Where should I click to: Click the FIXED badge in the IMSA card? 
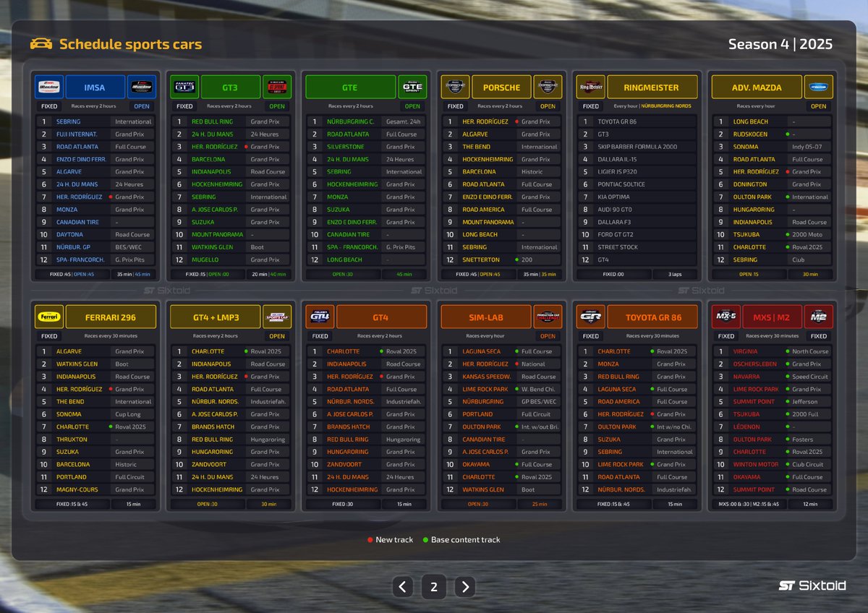[49, 106]
